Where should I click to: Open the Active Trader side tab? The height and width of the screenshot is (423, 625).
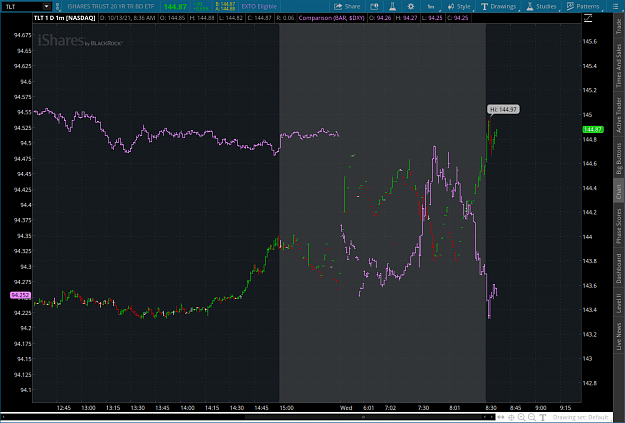pos(618,115)
